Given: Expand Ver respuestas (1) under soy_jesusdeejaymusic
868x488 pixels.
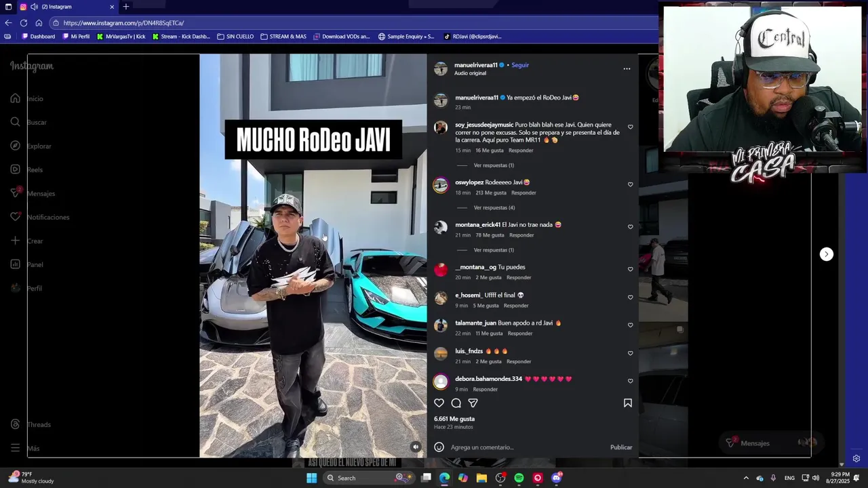Looking at the screenshot, I should click(494, 165).
